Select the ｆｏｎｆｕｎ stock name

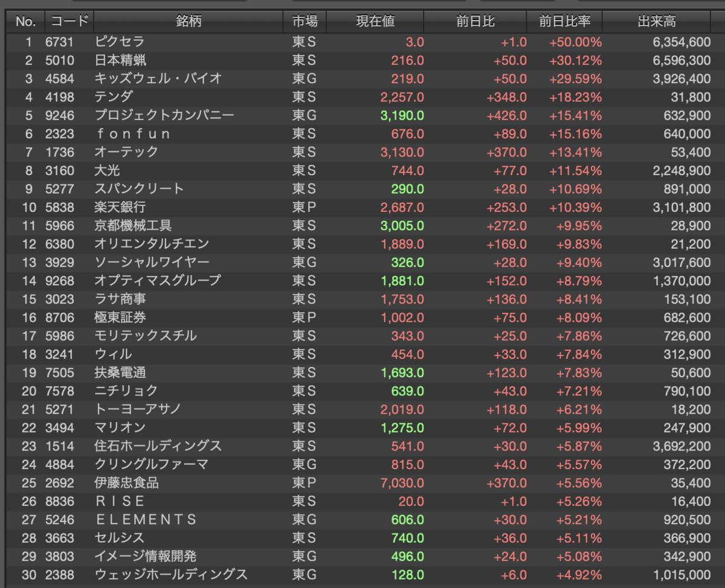[x=133, y=134]
